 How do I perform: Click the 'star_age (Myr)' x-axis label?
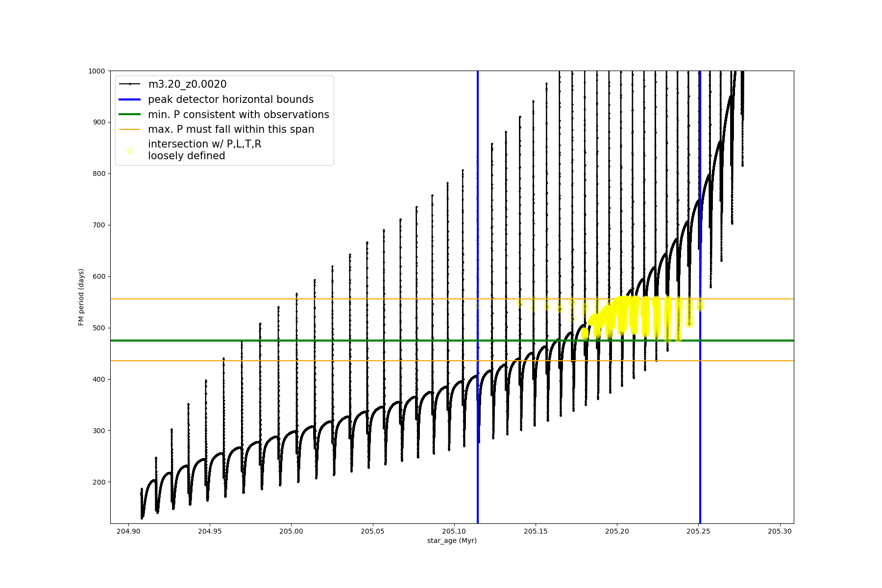[x=452, y=540]
